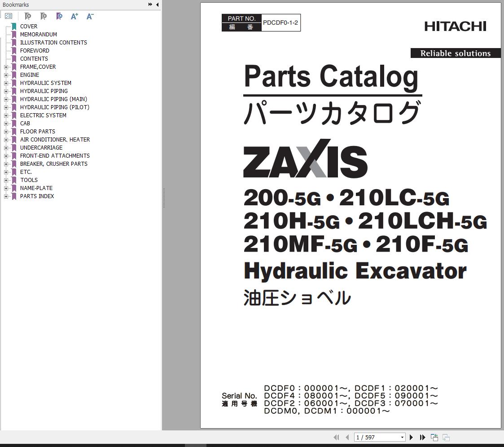Image resolution: width=504 pixels, height=447 pixels.
Task: Jump to the last page
Action: pyautogui.click(x=422, y=437)
